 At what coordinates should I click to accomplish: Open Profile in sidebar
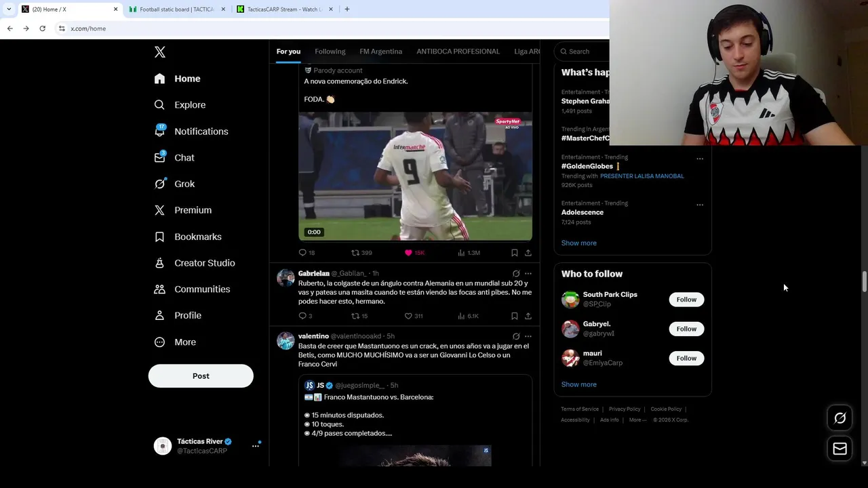pyautogui.click(x=178, y=315)
